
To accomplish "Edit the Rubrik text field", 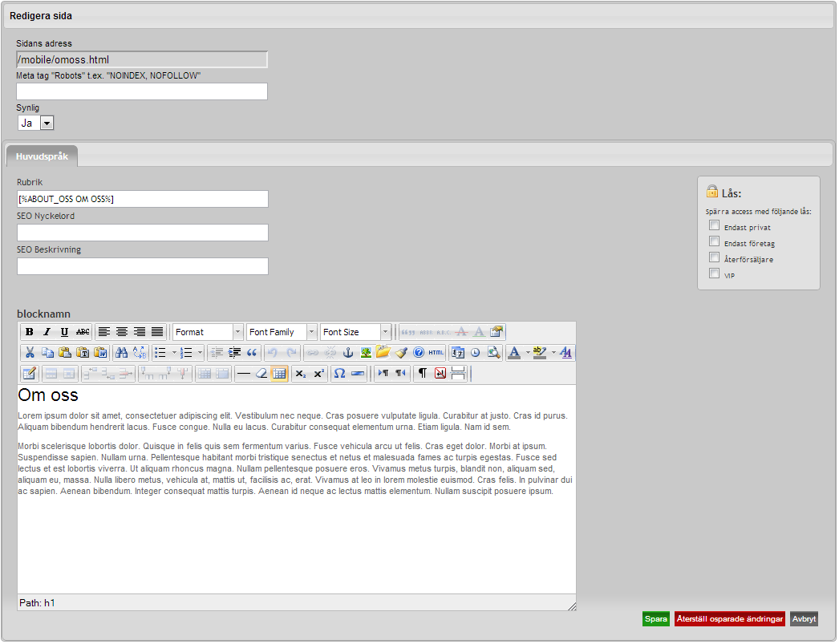I will [143, 200].
